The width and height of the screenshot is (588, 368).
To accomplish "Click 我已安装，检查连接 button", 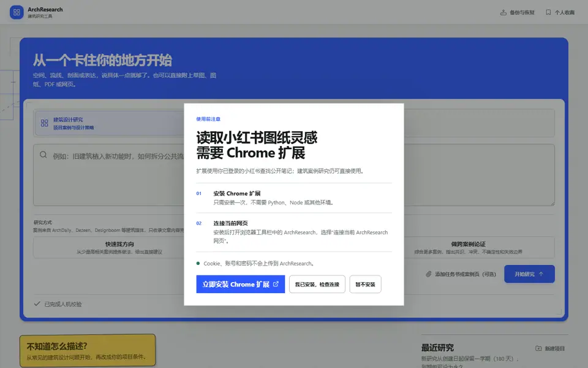I will click(x=317, y=284).
